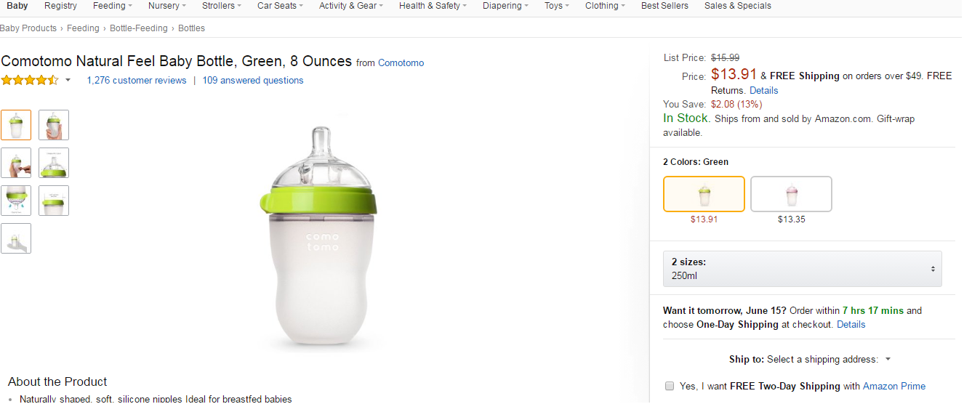Open the grey hand silhouette size thumbnail

point(16,238)
